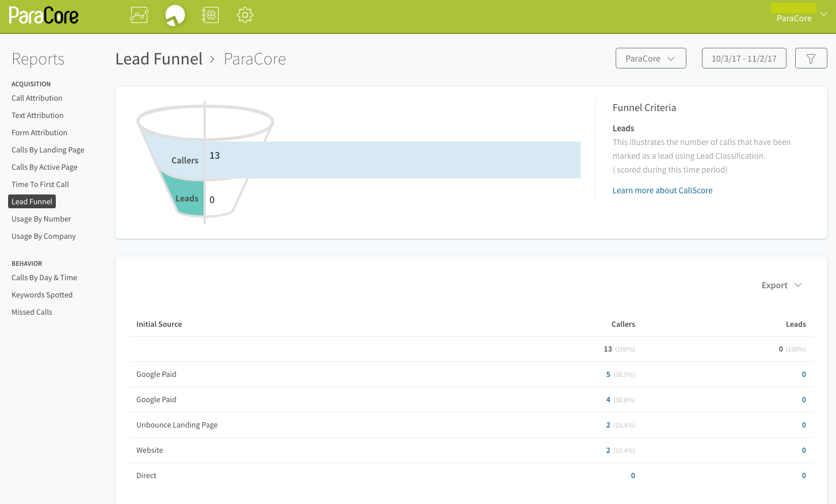Open Usage By Number report
The image size is (836, 504).
(41, 219)
